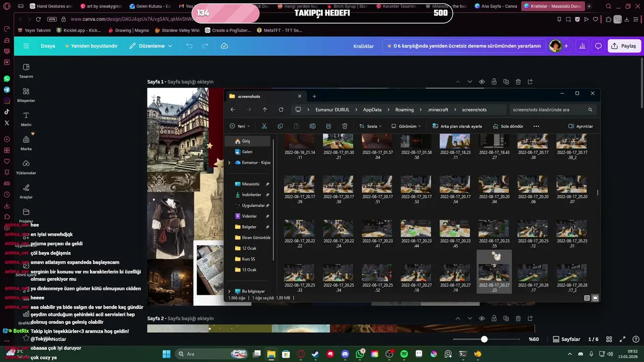Viewport: 644px width, 362px height.
Task: Open Masaüstü in Explorer sidebar
Action: pyautogui.click(x=252, y=184)
